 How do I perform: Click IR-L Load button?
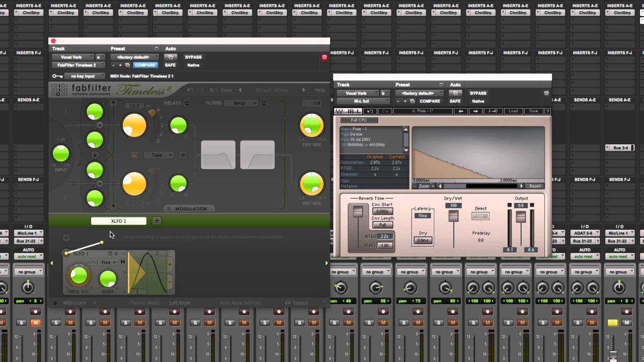513,111
